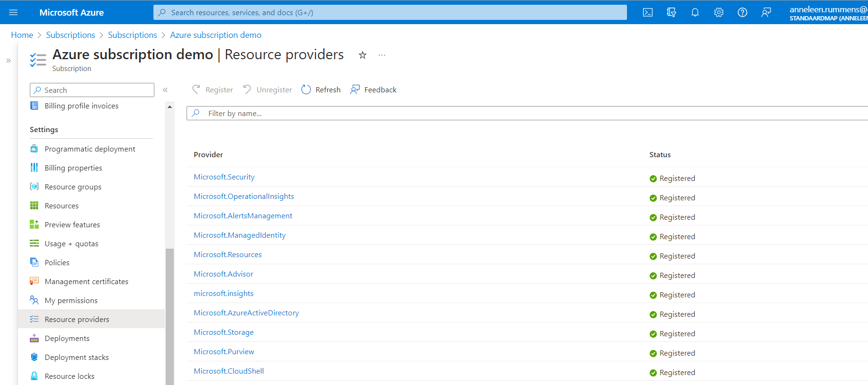
Task: Open the notifications bell
Action: pos(695,12)
